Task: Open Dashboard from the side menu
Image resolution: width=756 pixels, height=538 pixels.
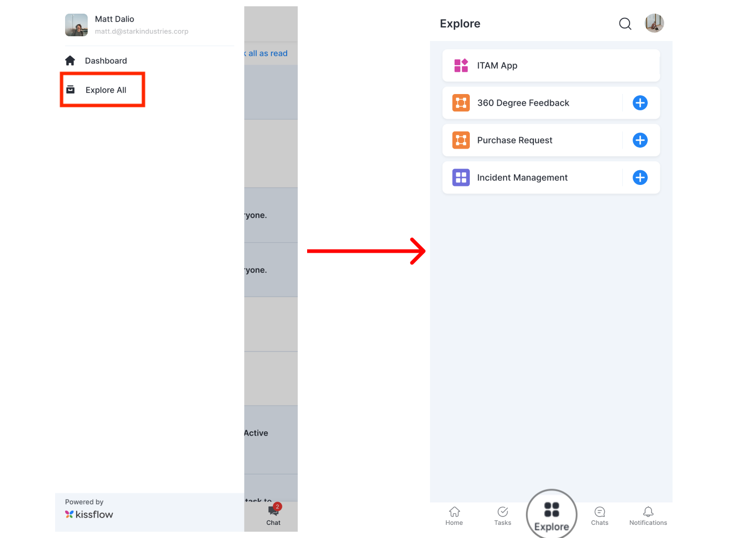Action: pos(106,61)
